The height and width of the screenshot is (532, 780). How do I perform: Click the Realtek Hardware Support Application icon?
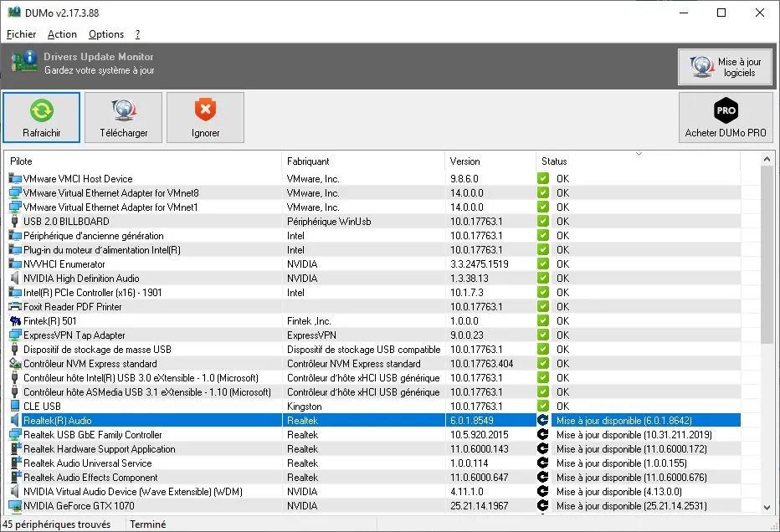click(x=15, y=449)
